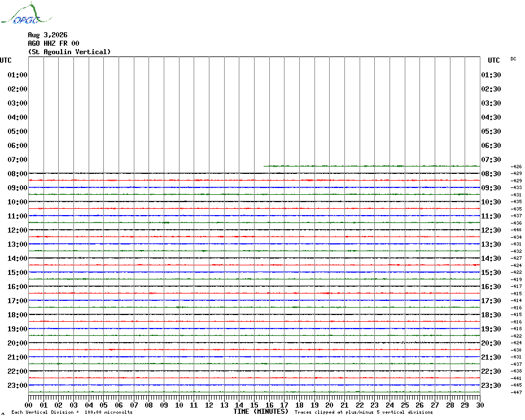This screenshot has height=420, width=525.
Task: Click minute mark '10' on the time axis
Action: pyautogui.click(x=179, y=405)
